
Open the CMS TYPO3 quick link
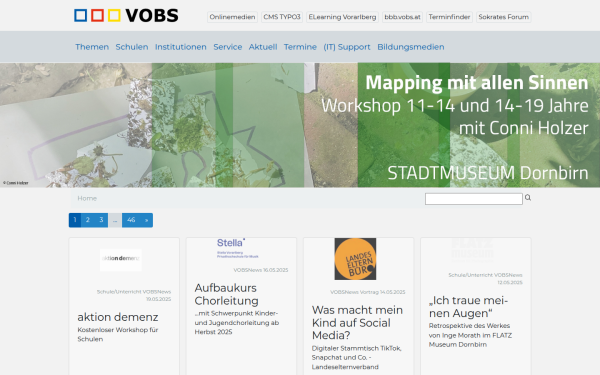(x=282, y=17)
